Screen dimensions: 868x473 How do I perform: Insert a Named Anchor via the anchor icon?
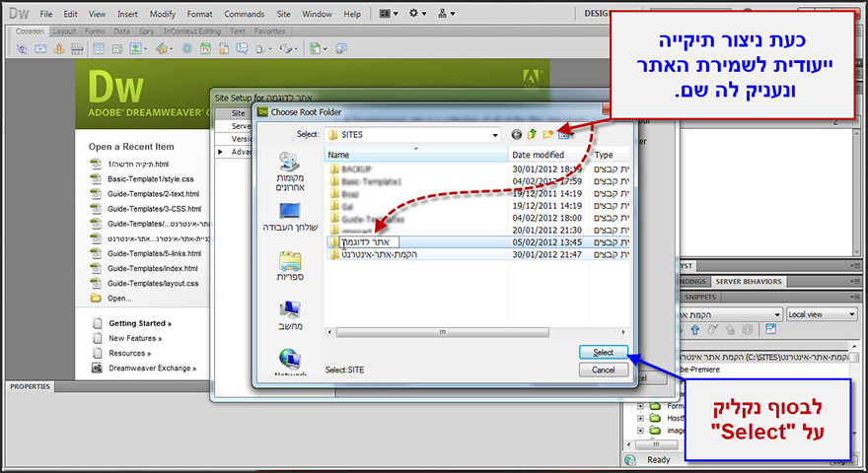pyautogui.click(x=58, y=48)
